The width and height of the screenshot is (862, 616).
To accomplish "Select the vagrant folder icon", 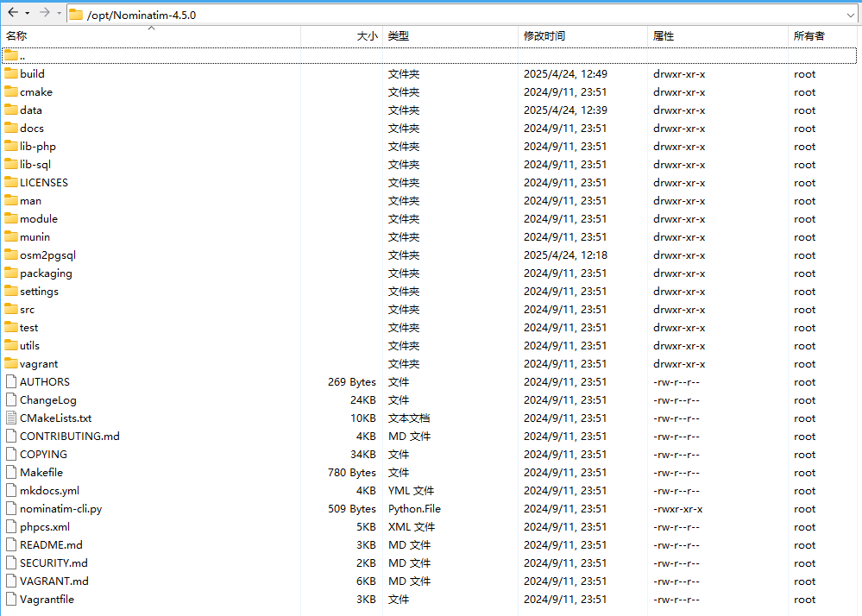I will tap(11, 363).
